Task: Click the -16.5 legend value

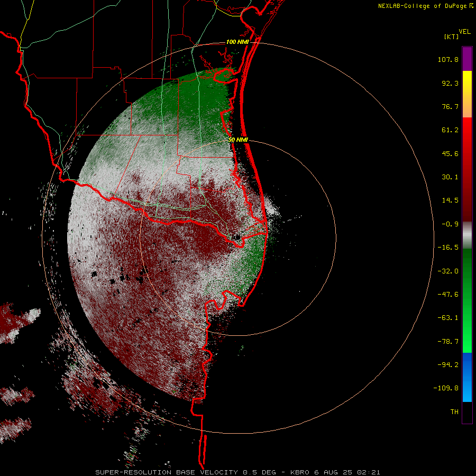Action: [448, 248]
